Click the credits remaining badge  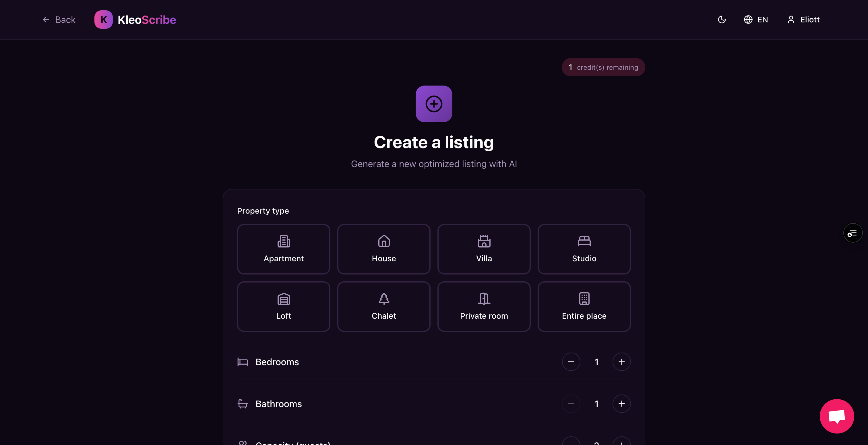coord(603,67)
